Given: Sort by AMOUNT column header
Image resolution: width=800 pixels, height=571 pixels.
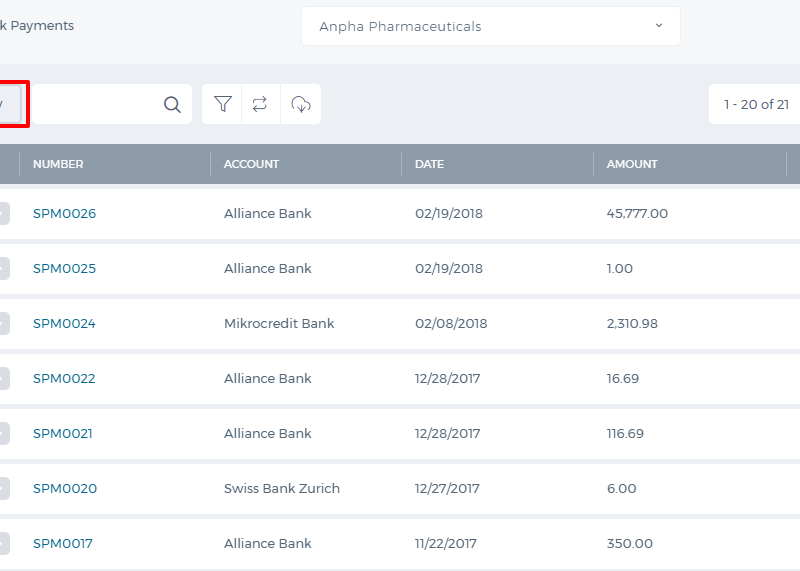Looking at the screenshot, I should pos(632,164).
